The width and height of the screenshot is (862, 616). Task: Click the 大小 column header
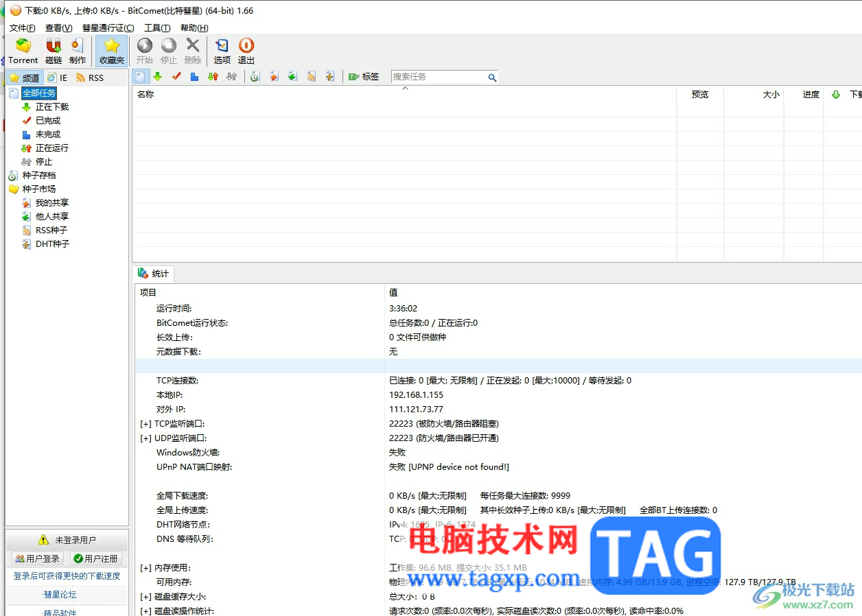(x=754, y=95)
